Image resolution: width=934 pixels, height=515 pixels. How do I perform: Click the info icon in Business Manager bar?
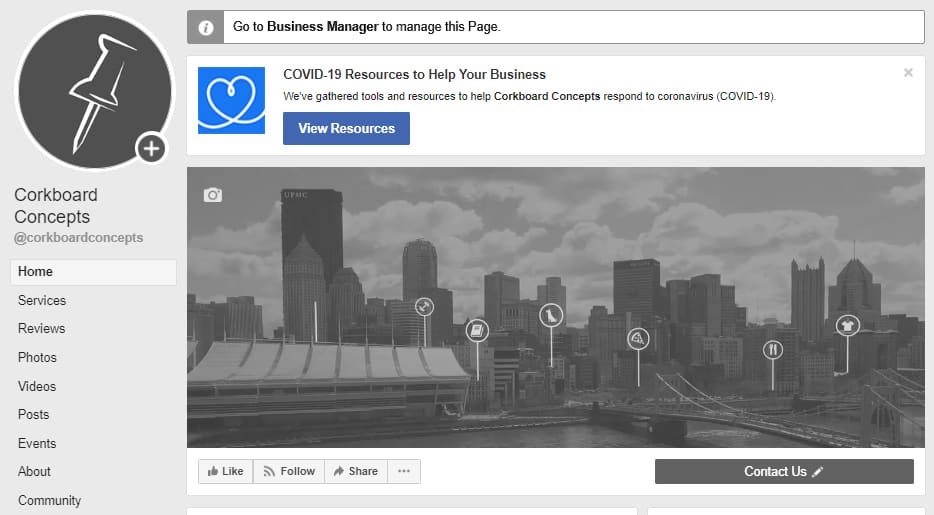206,28
